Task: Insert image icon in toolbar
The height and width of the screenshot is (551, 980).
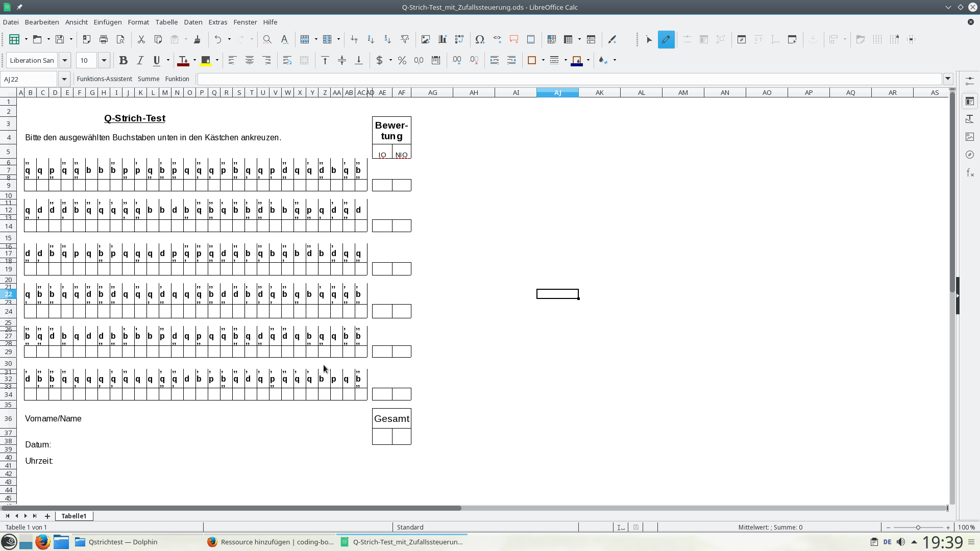Action: pyautogui.click(x=426, y=39)
